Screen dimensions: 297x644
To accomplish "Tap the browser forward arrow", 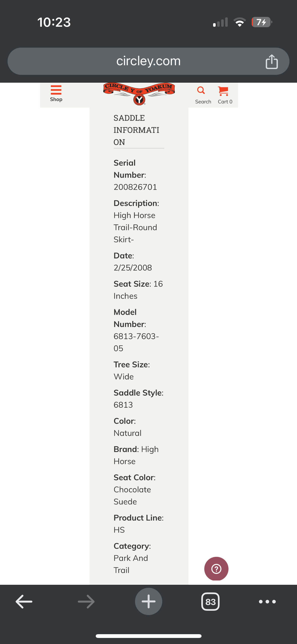I will 86,602.
